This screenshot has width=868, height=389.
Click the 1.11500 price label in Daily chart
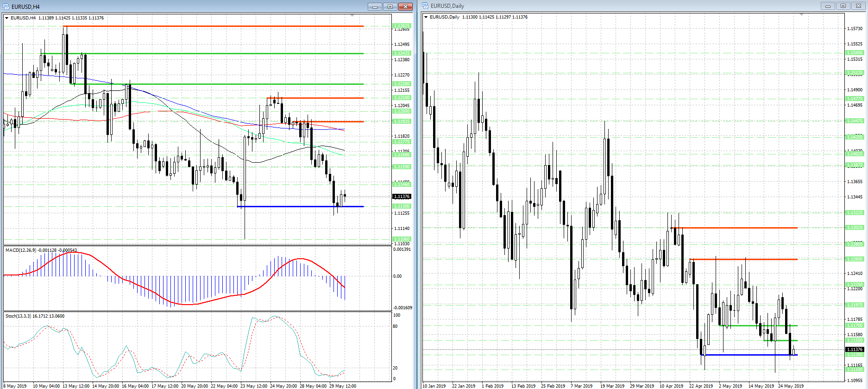point(855,340)
